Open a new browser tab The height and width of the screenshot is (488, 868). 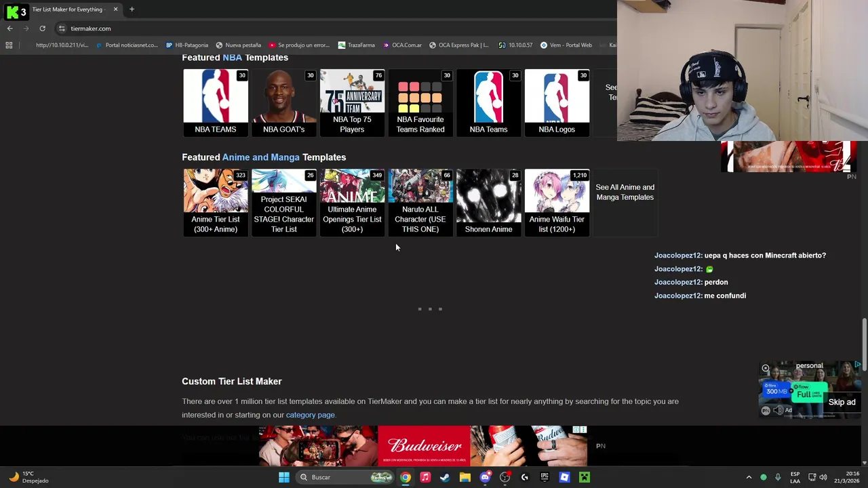(132, 9)
